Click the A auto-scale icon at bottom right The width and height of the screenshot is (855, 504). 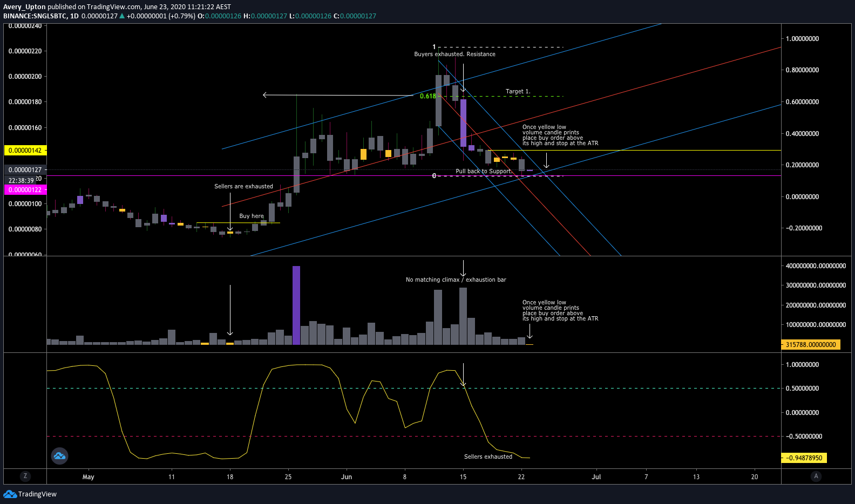(x=816, y=476)
